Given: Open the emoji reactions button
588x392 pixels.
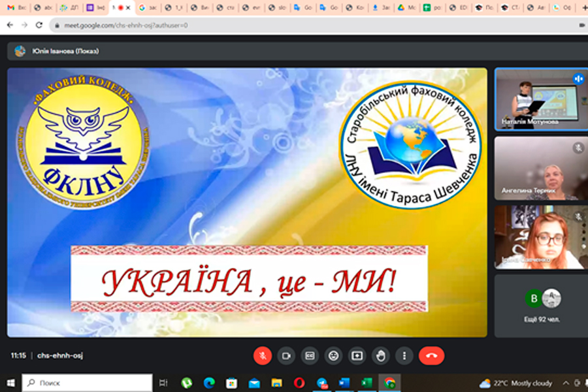Looking at the screenshot, I should pos(333,355).
